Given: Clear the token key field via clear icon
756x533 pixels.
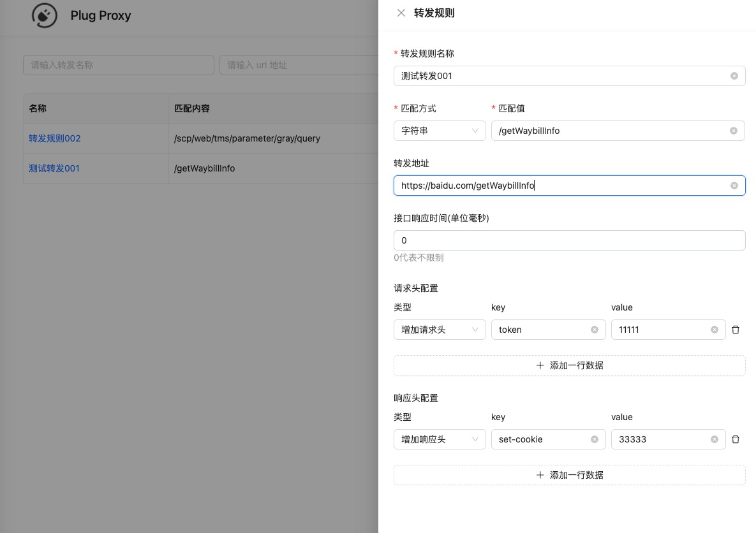Looking at the screenshot, I should tap(595, 330).
